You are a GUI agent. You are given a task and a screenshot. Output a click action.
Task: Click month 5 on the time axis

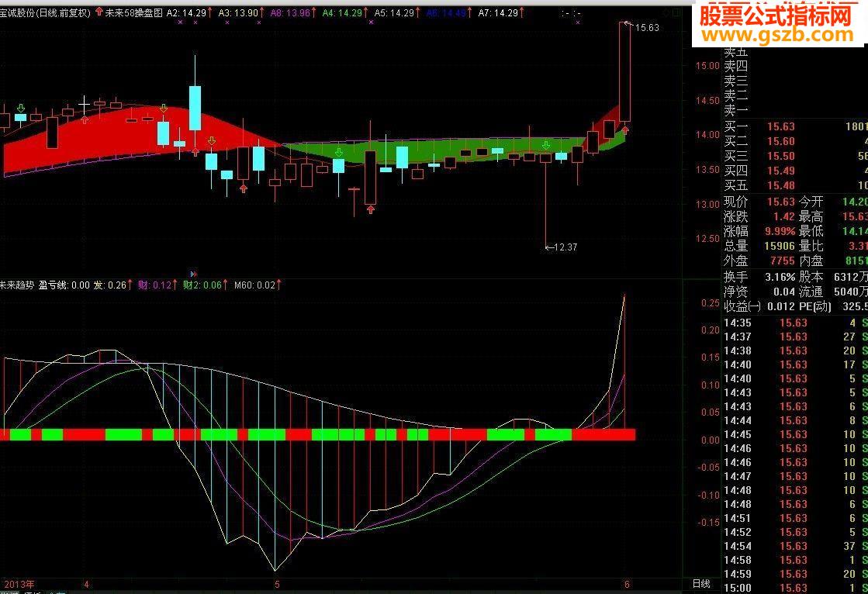coord(277,584)
